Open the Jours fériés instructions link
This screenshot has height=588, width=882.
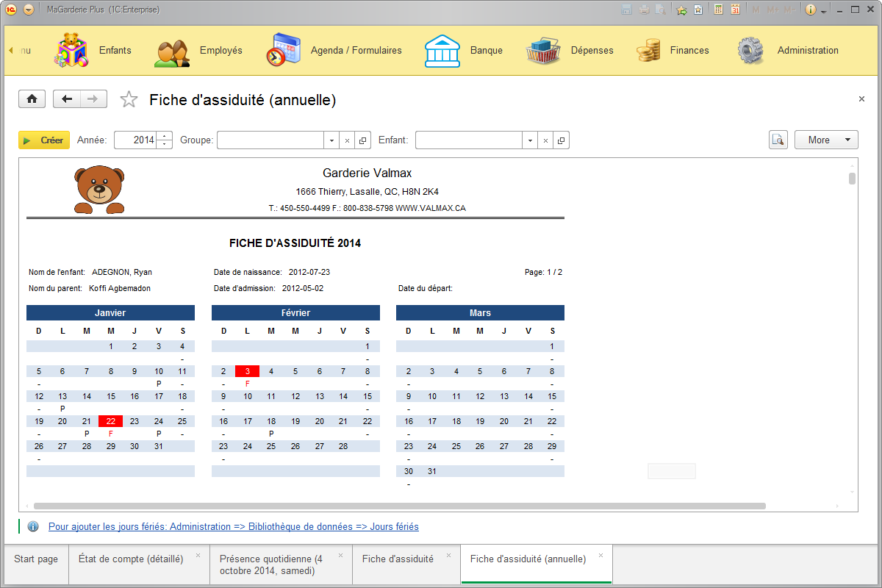pyautogui.click(x=234, y=526)
